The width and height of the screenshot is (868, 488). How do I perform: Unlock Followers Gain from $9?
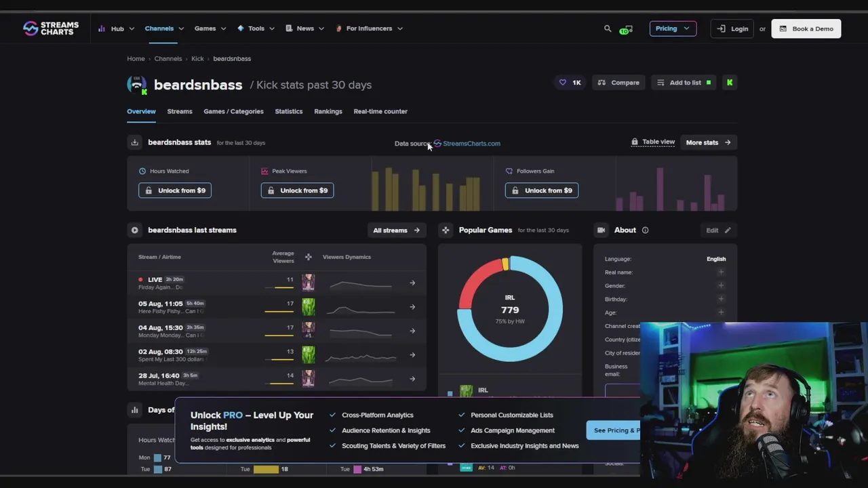(541, 190)
